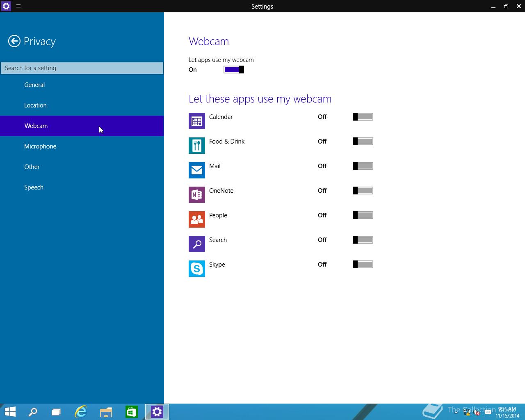The width and height of the screenshot is (525, 420).
Task: Toggle webcam access for Calendar
Action: pyautogui.click(x=363, y=117)
